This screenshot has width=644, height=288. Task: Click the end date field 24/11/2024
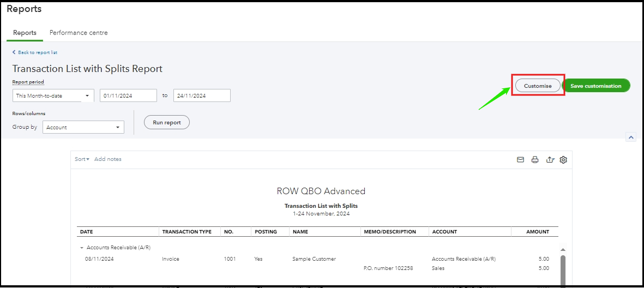[202, 95]
